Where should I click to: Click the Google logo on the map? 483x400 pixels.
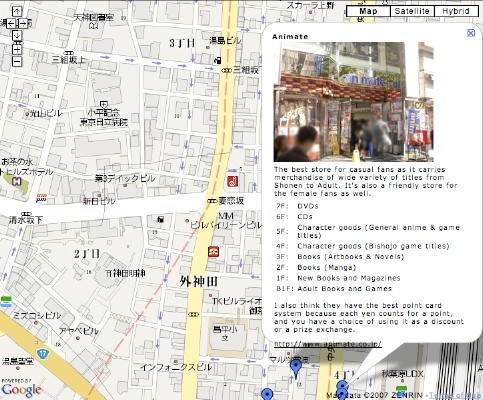point(22,389)
